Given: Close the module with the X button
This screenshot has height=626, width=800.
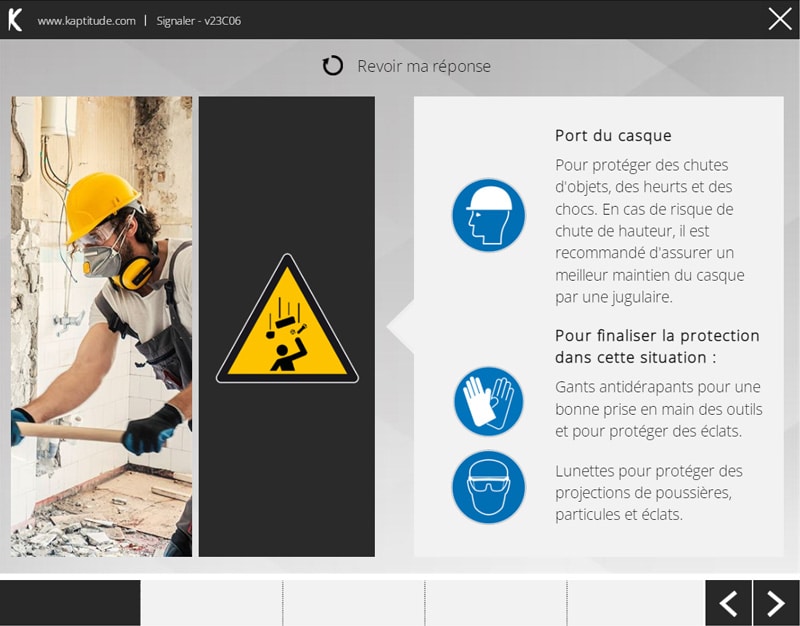Looking at the screenshot, I should coord(779,19).
